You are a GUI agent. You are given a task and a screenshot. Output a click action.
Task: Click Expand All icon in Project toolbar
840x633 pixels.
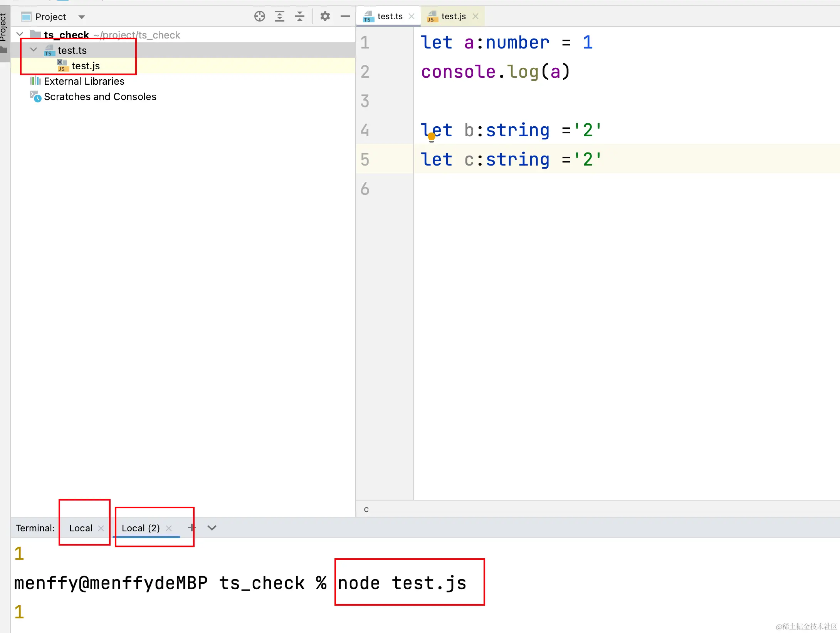[280, 17]
